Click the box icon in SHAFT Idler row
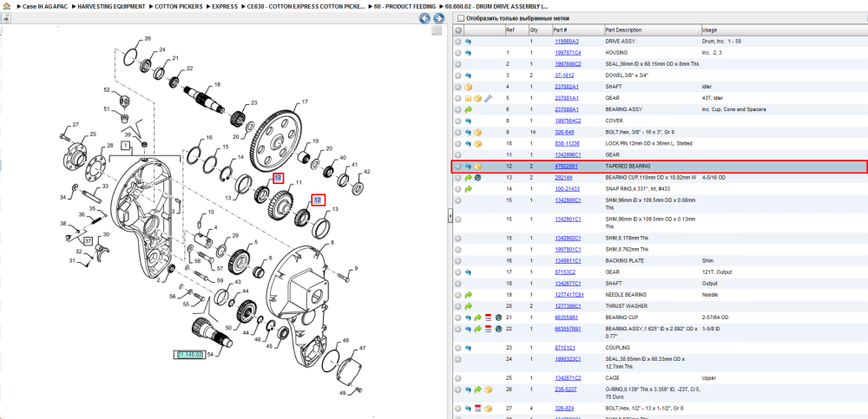 pos(469,87)
